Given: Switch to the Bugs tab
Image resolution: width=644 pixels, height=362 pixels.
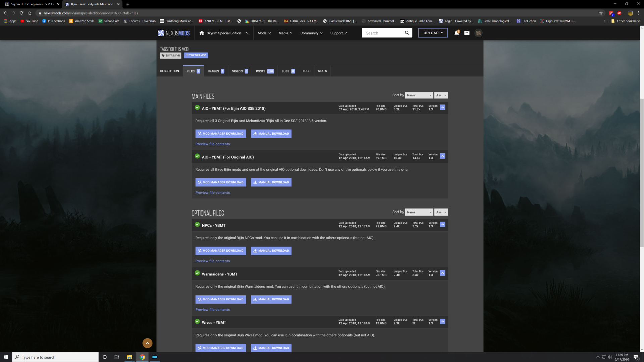Looking at the screenshot, I should tap(288, 71).
